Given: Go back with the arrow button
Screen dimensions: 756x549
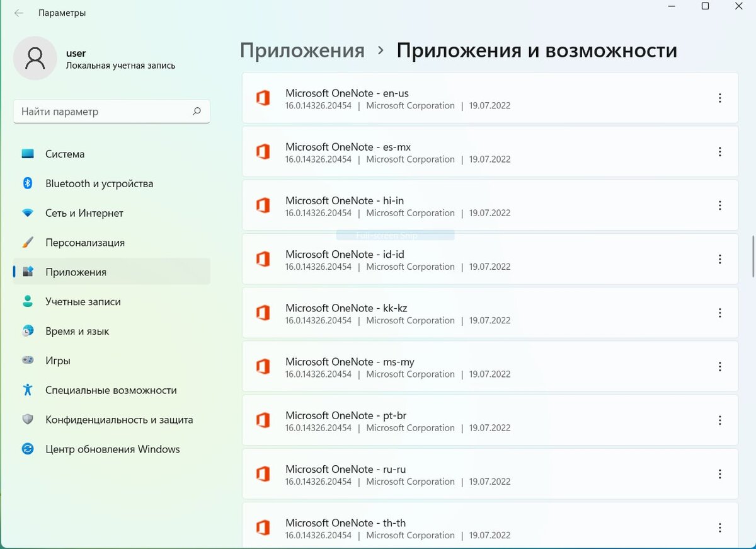Looking at the screenshot, I should [19, 13].
